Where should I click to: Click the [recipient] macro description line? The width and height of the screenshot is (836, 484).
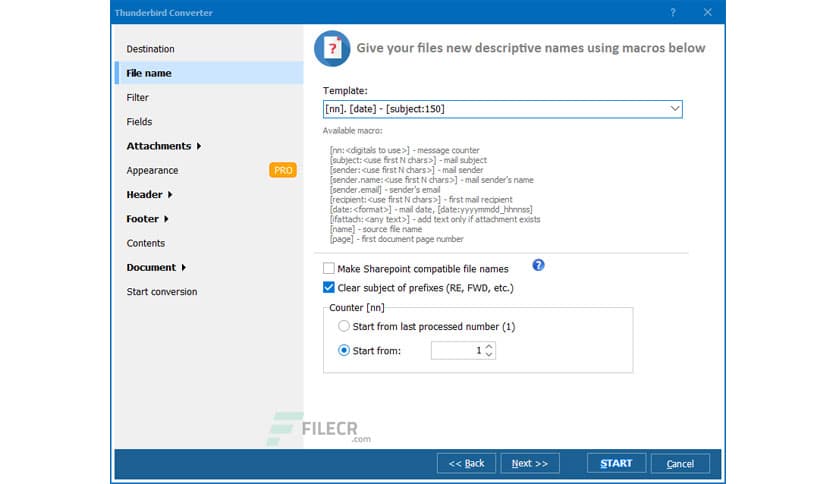(421, 200)
